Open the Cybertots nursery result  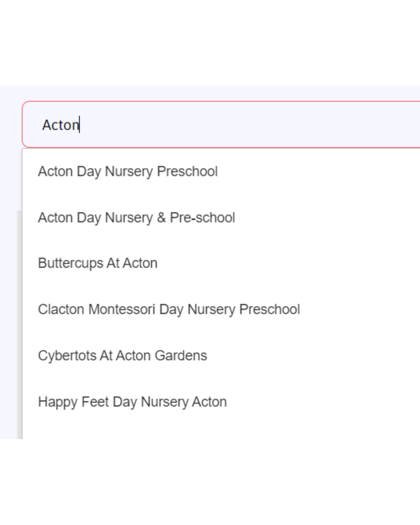coord(221,355)
